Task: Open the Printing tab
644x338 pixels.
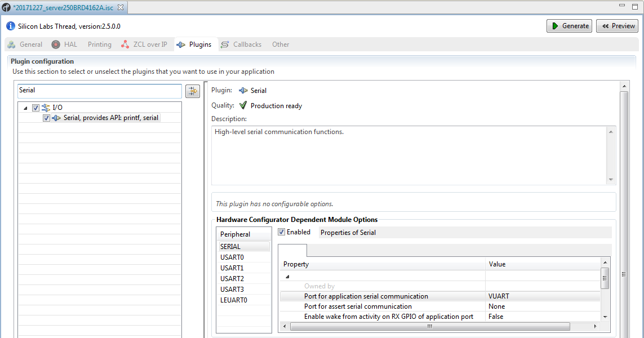Action: pos(99,45)
